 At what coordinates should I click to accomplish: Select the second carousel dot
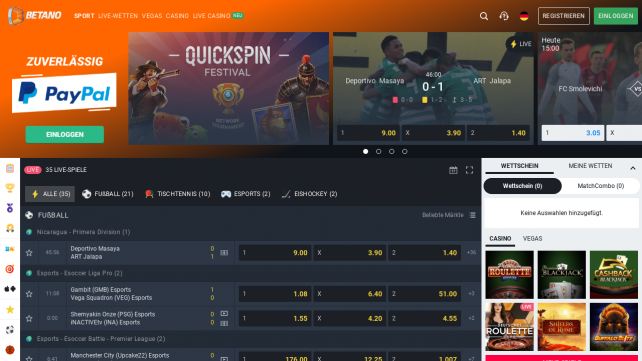379,151
